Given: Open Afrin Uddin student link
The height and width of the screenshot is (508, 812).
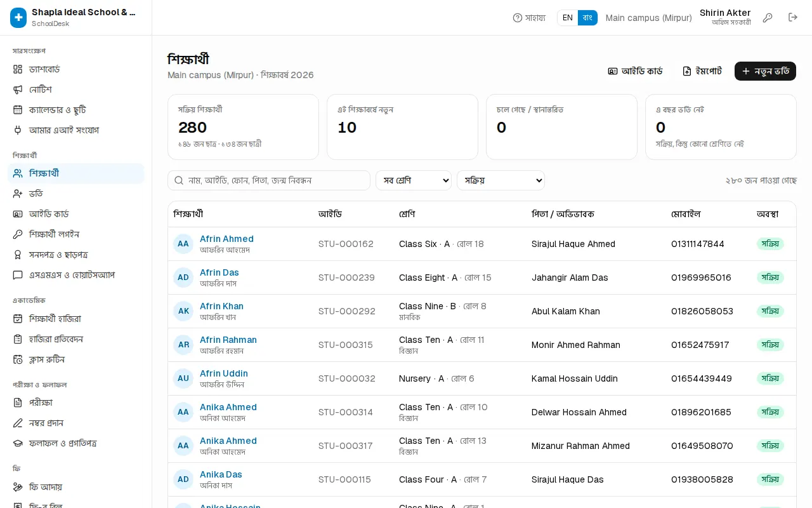Looking at the screenshot, I should 224,373.
